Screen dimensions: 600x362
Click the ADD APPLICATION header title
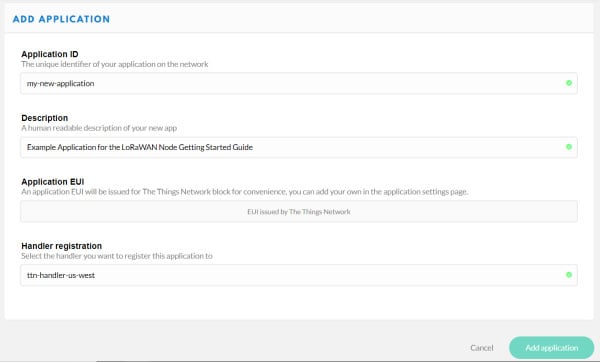tap(61, 19)
